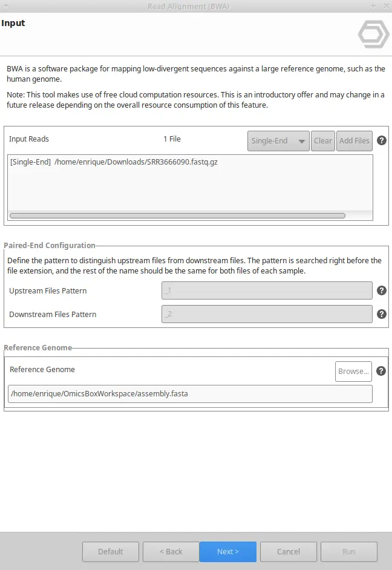
Task: Browse for a reference genome file
Action: [x=353, y=371]
